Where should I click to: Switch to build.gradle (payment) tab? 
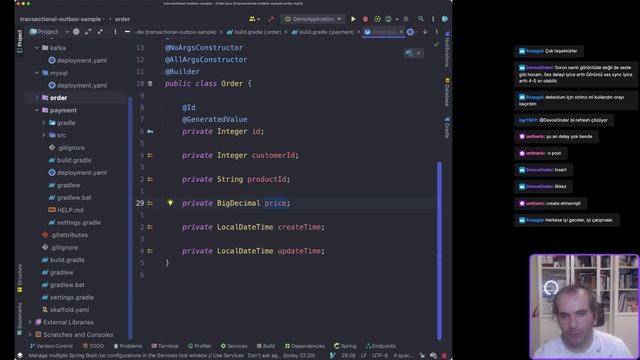[x=326, y=32]
